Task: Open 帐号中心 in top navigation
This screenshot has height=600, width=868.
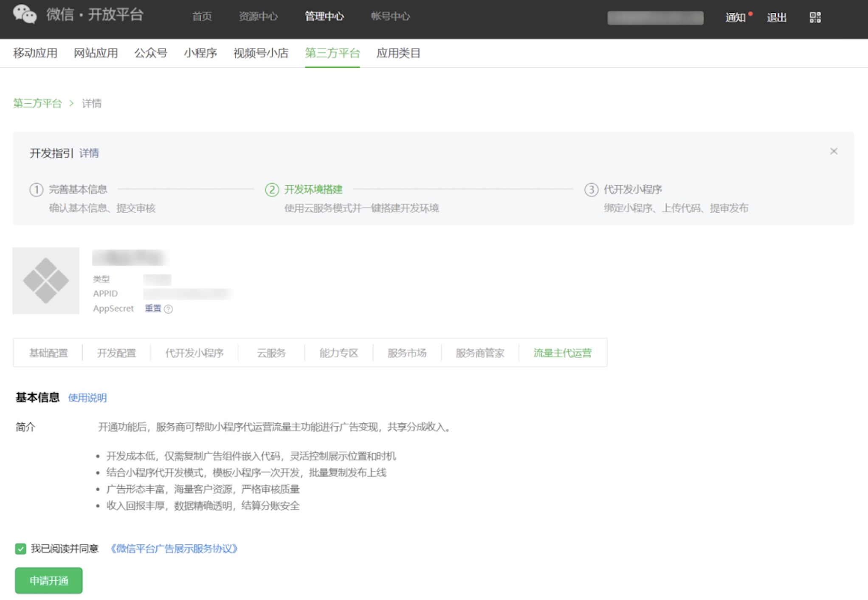Action: 390,17
